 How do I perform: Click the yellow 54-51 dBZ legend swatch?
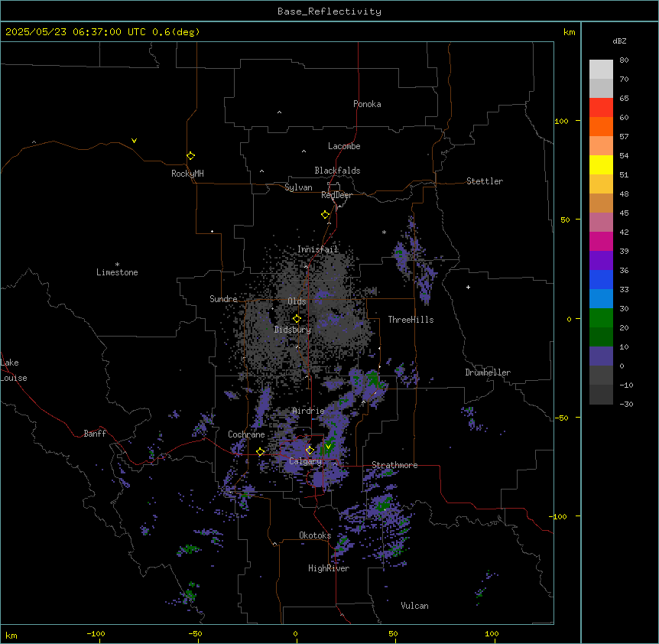[x=601, y=164]
